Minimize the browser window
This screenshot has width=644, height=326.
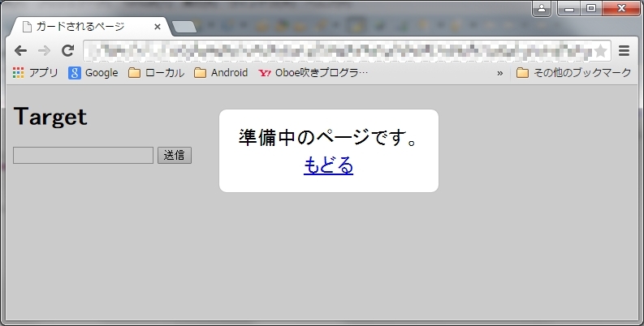[569, 8]
